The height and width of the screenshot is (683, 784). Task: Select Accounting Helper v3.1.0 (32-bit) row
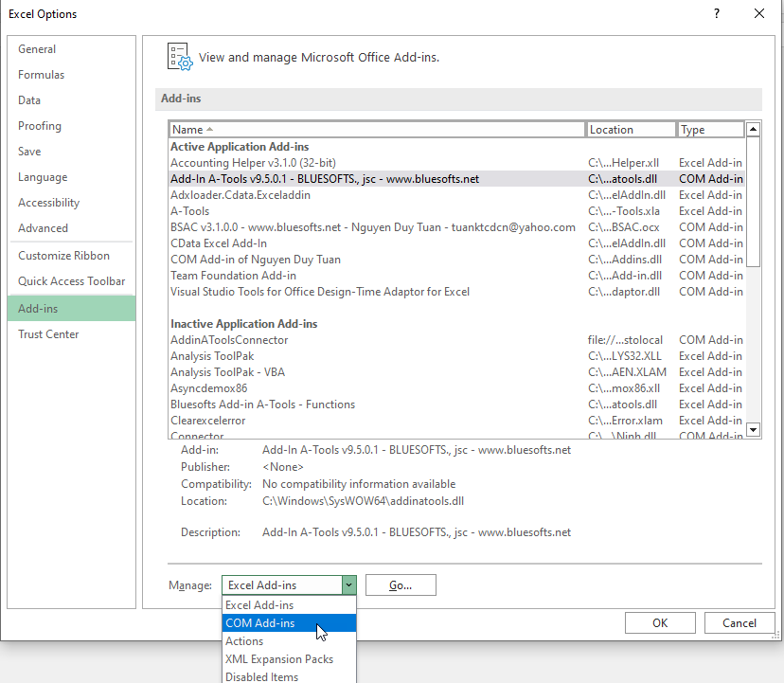point(457,163)
